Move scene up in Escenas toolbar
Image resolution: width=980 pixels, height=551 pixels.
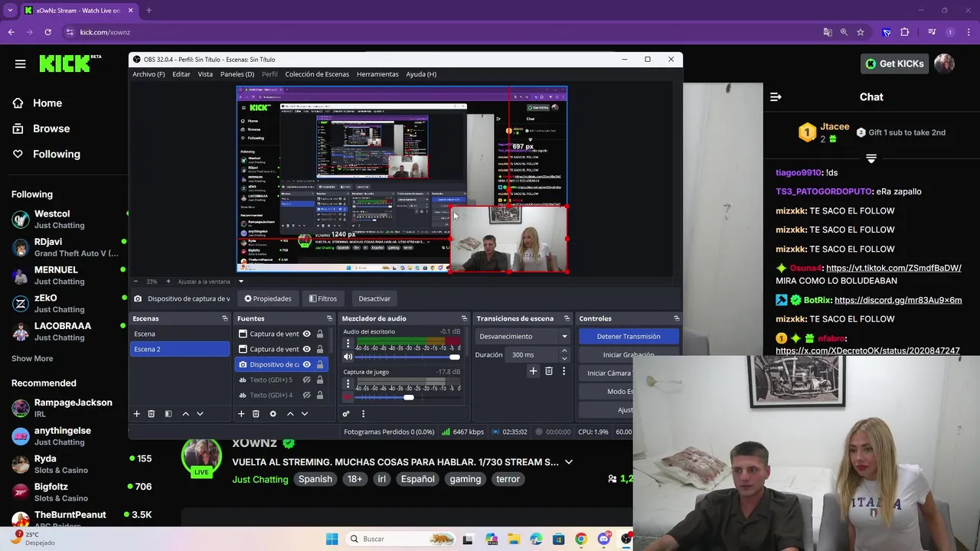tap(185, 414)
